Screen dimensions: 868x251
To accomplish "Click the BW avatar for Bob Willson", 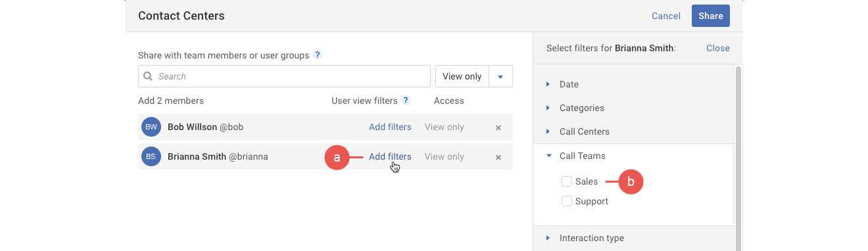I will (x=151, y=127).
